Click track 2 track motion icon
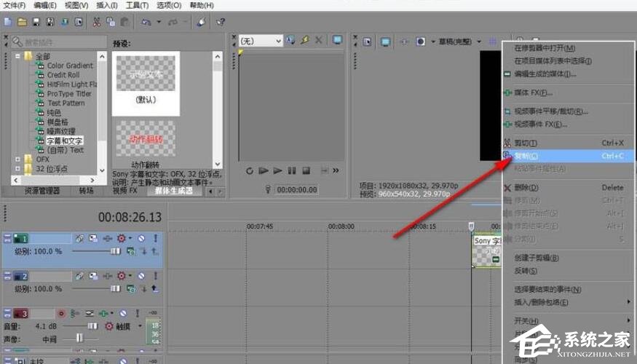 (x=93, y=276)
